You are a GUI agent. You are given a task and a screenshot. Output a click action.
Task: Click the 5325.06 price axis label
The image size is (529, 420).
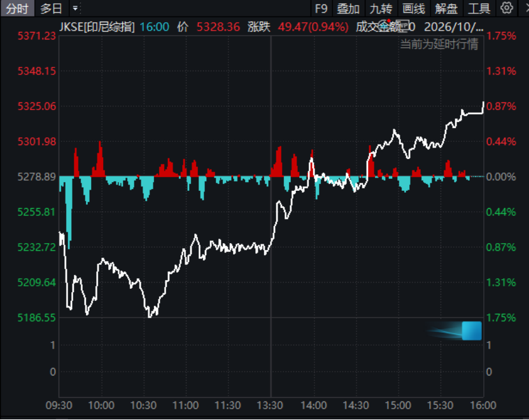(36, 106)
